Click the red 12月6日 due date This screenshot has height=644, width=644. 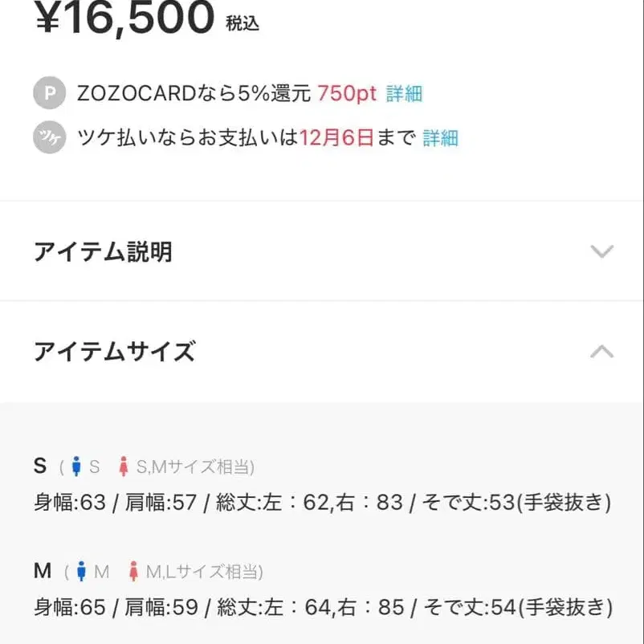click(336, 138)
